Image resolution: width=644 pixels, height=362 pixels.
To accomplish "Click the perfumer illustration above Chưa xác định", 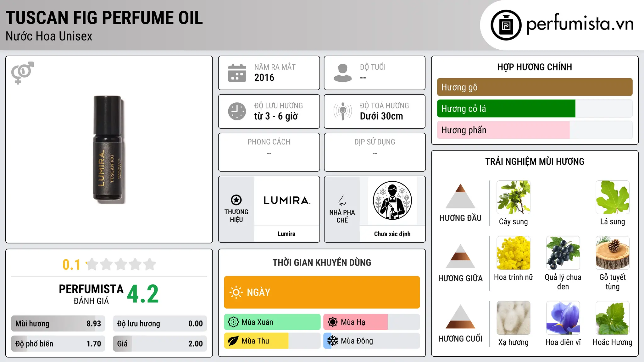I will point(392,200).
